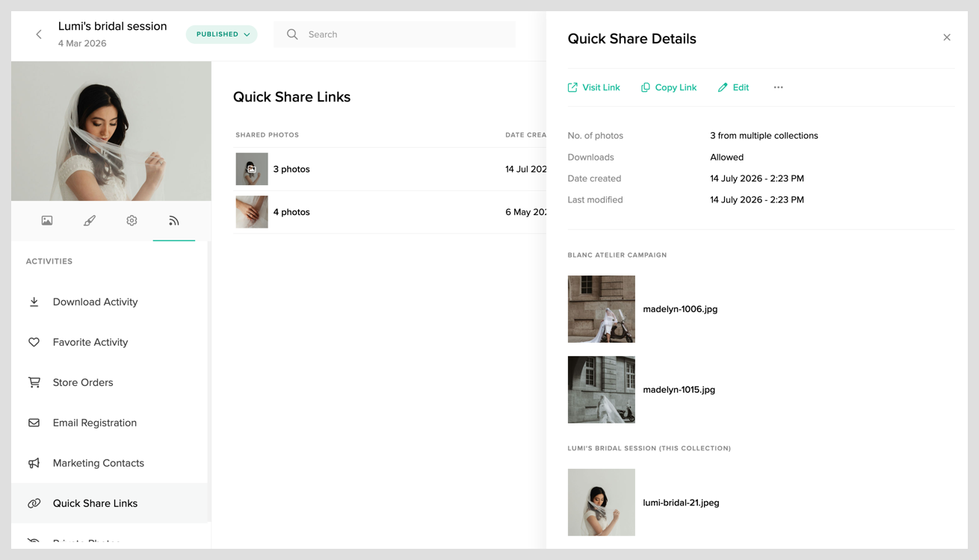Screen dimensions: 979x560
Task: Click the Email Registration envelope icon
Action: click(x=34, y=423)
